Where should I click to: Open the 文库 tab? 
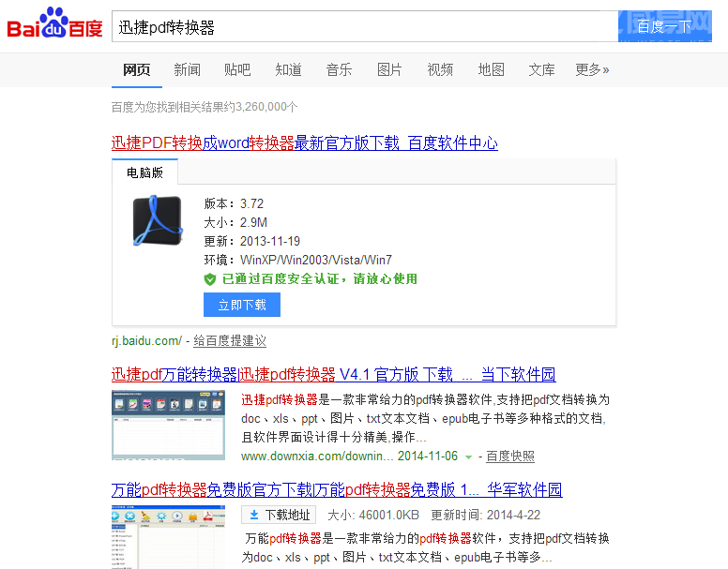542,69
